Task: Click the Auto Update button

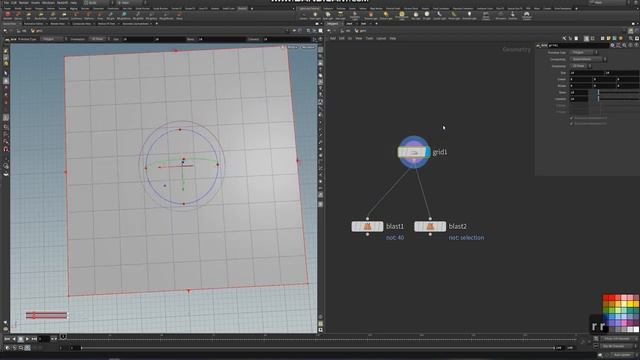Action: pos(622,355)
